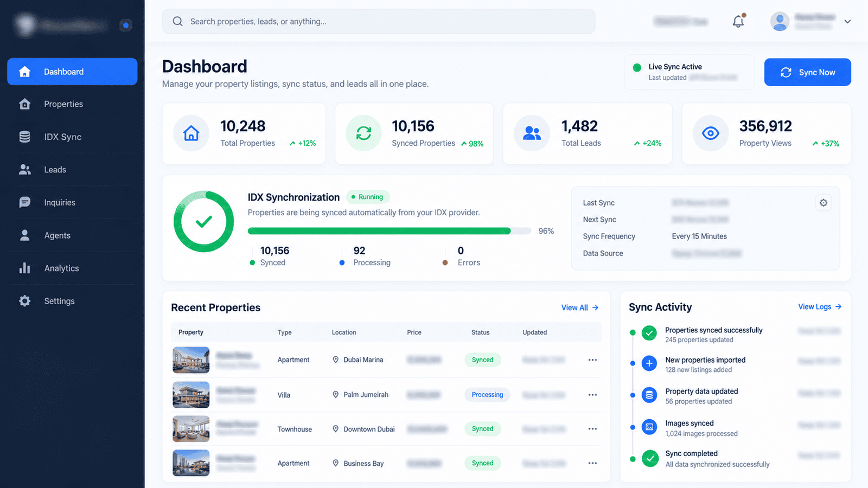
Task: Open View Logs link
Action: pos(820,307)
